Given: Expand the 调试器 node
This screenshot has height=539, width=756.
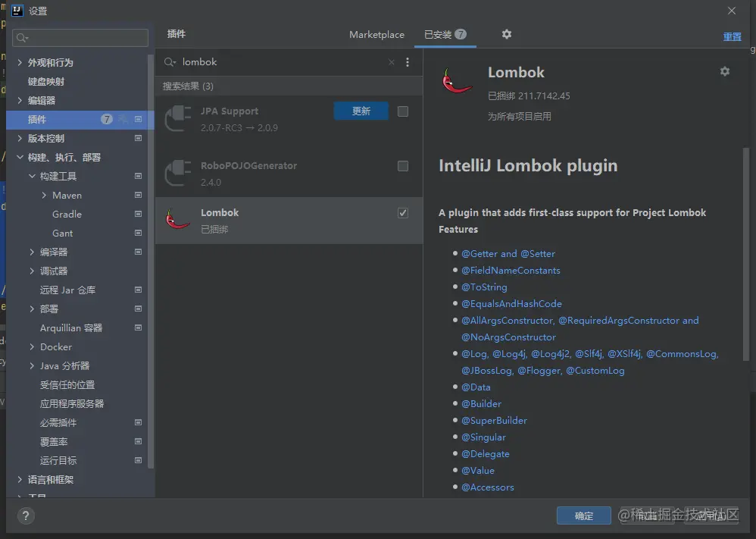Looking at the screenshot, I should (32, 271).
